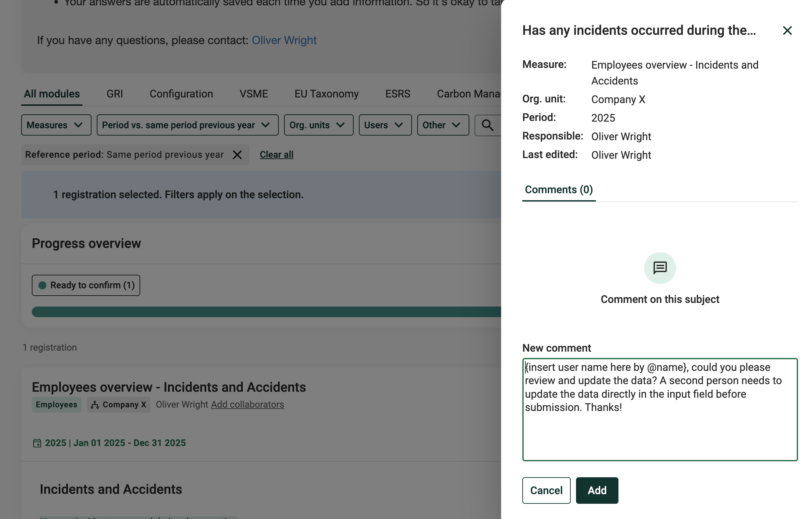
Task: Click the comment bubble icon
Action: 660,268
